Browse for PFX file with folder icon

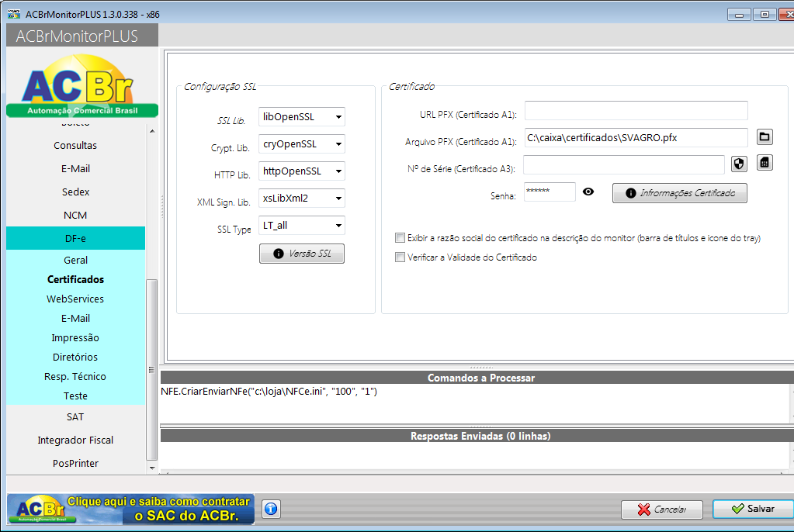(765, 136)
